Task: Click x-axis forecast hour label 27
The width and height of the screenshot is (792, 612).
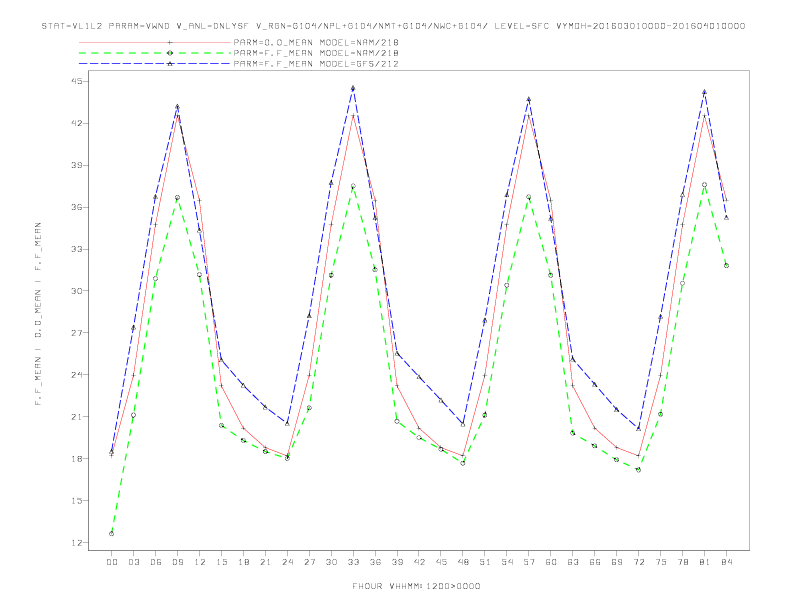Action: [x=309, y=562]
